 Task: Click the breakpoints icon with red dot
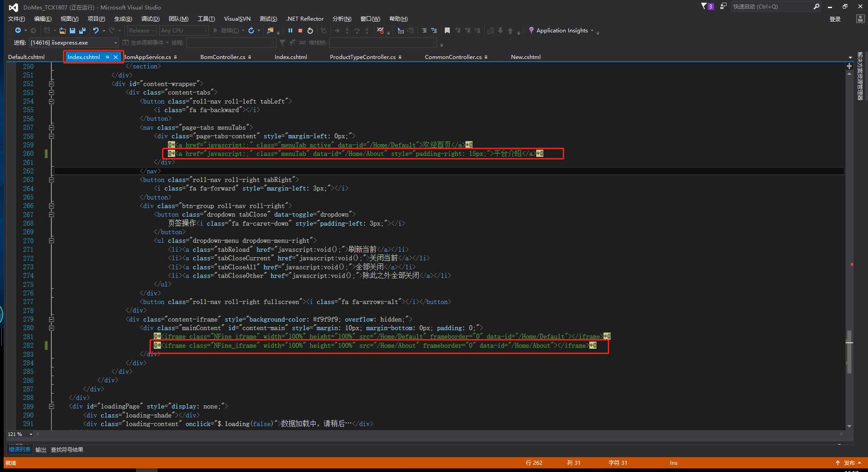[380, 30]
